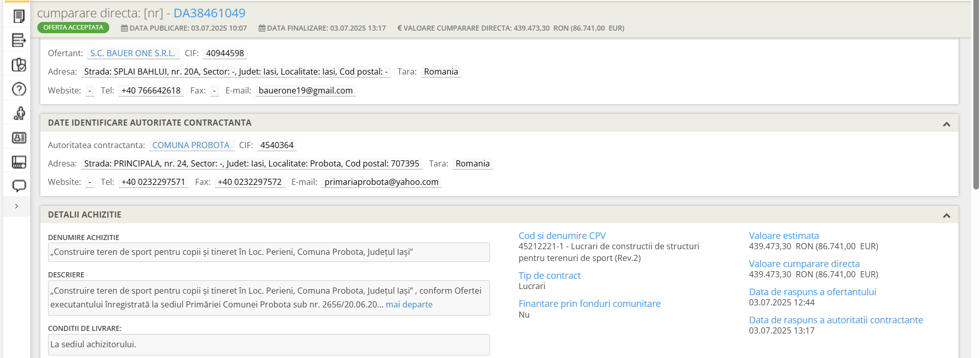Select the CPV code 45212221-1 text
The image size is (980, 358).
click(609, 252)
